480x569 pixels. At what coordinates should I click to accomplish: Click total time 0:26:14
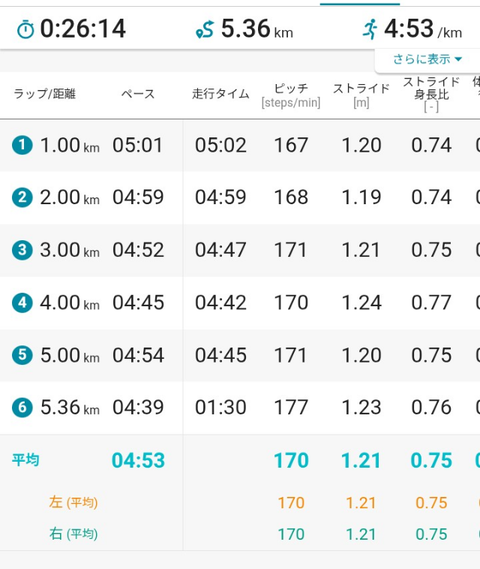pos(83,29)
